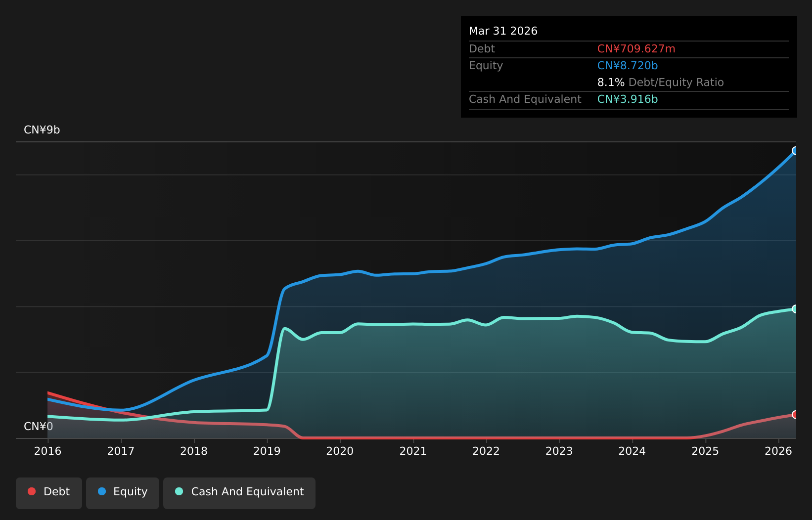
Task: Click the teal Cash legend dot
Action: pos(179,491)
